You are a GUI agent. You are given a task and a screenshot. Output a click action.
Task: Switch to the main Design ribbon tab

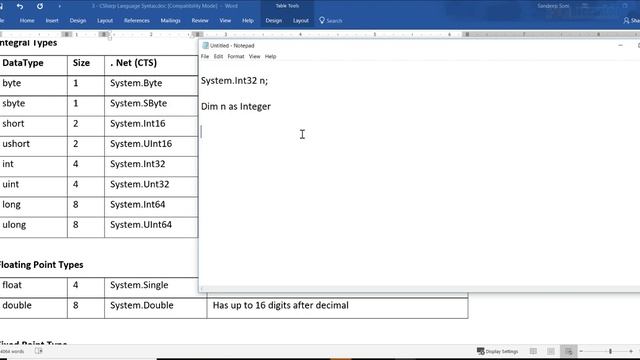78,20
